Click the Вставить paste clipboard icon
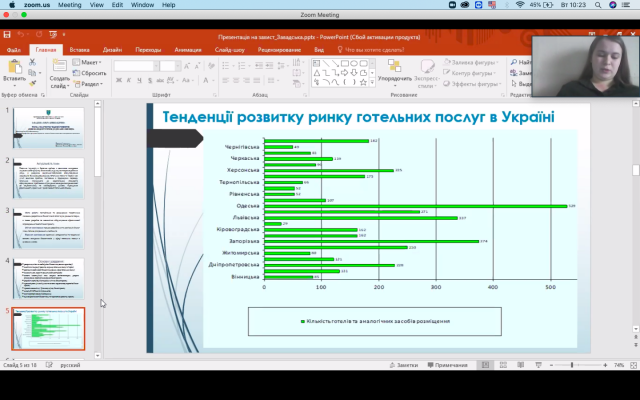The width and height of the screenshot is (640, 400). (14, 67)
